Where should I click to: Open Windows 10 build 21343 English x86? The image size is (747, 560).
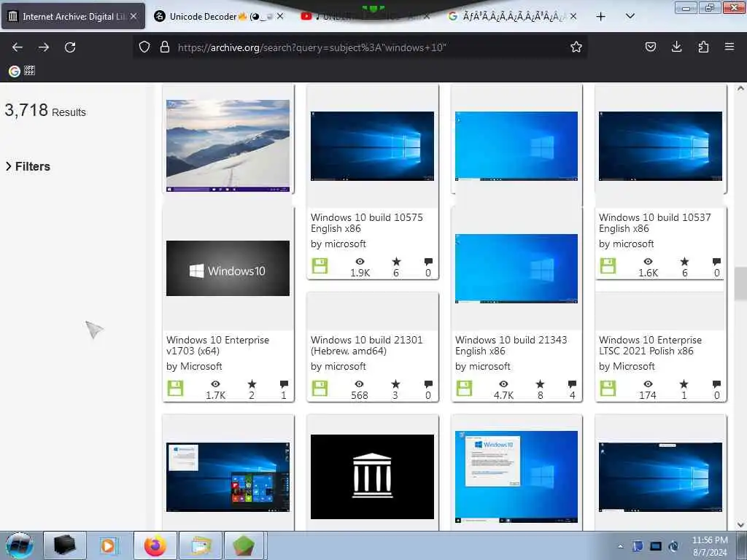coord(511,345)
